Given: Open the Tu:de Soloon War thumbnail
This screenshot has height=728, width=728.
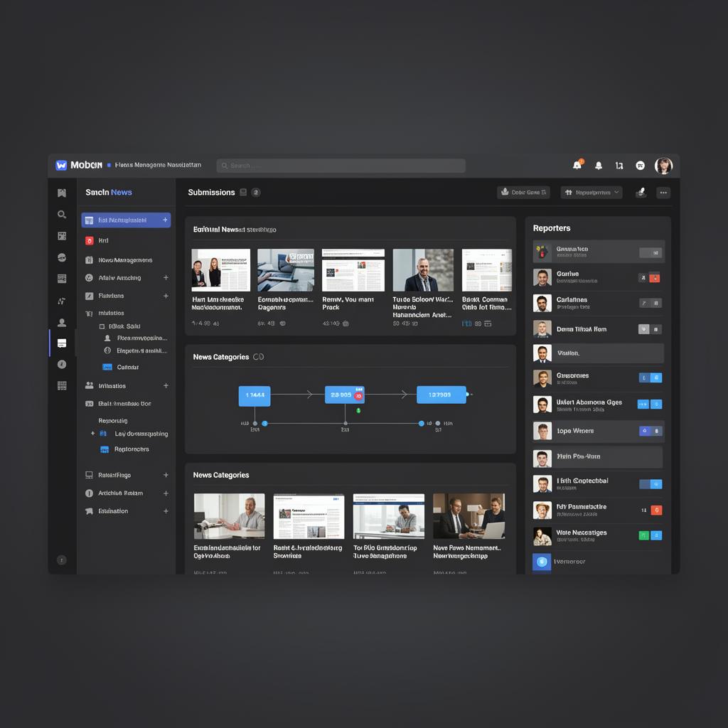Looking at the screenshot, I should [x=423, y=269].
